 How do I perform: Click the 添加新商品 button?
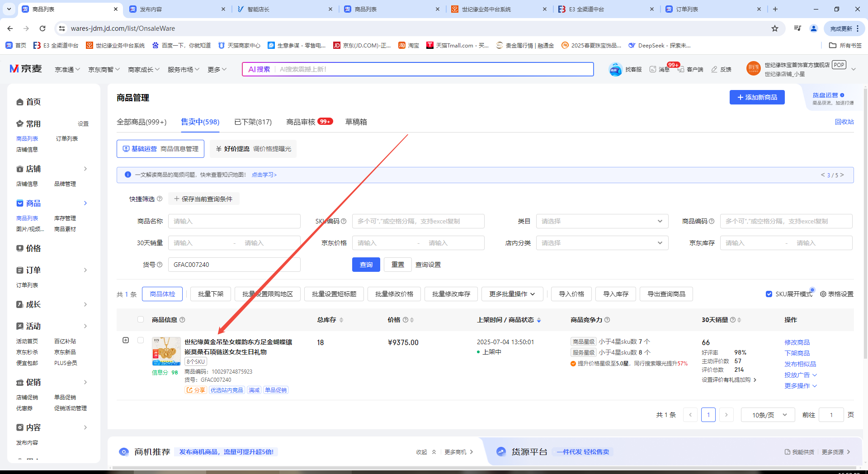pyautogui.click(x=757, y=97)
